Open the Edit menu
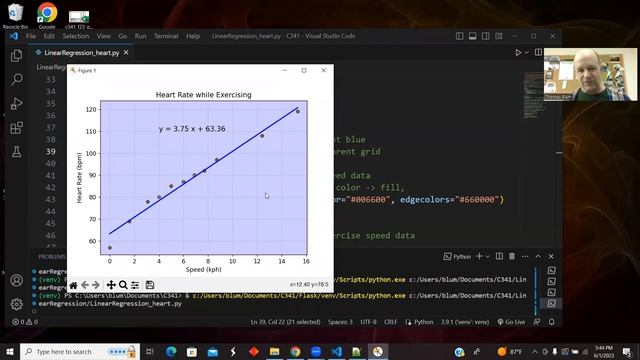 (49, 36)
